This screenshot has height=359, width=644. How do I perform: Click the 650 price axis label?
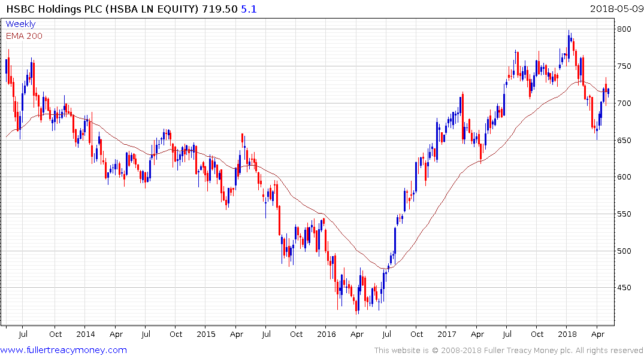624,140
